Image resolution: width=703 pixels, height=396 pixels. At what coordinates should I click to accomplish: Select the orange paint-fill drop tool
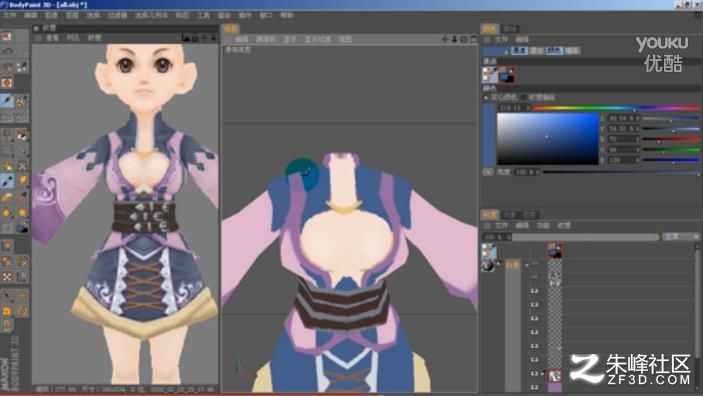(7, 212)
